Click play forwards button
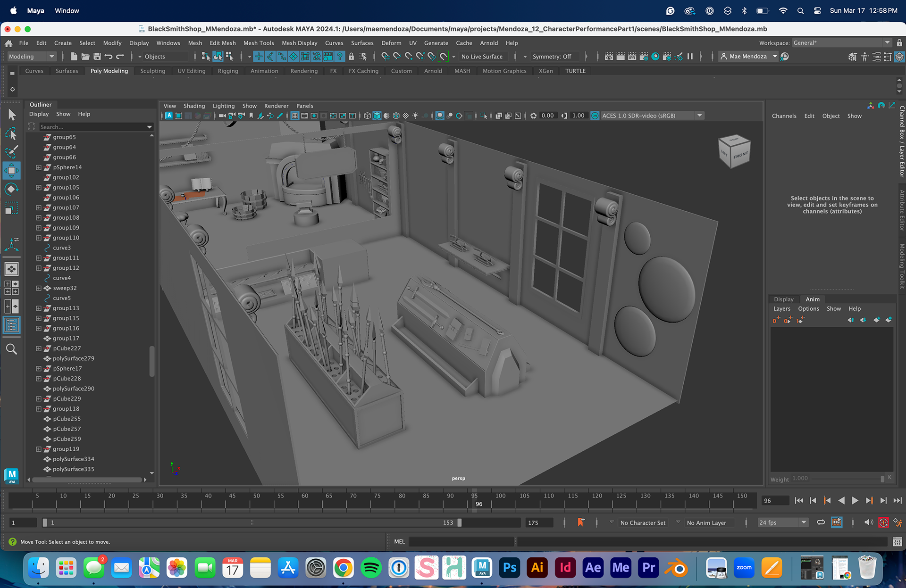The image size is (906, 588). click(855, 501)
